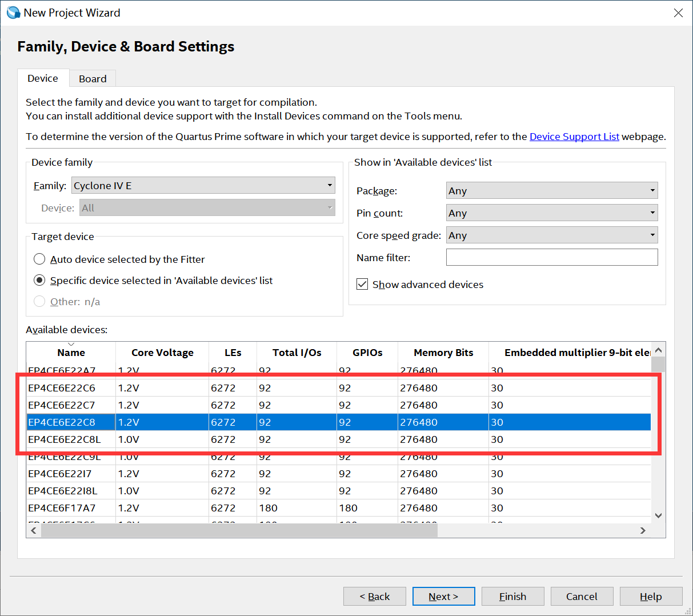Select Auto device selected by the Fitter
Image resolution: width=693 pixels, height=616 pixels.
tap(39, 259)
